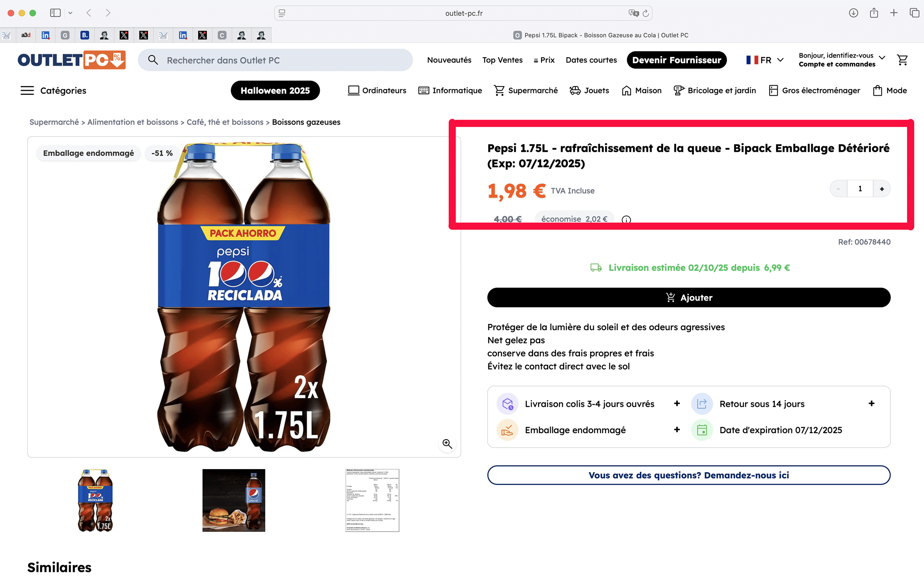Expand Retour sous 14 jours details
This screenshot has width=924, height=577.
[871, 404]
